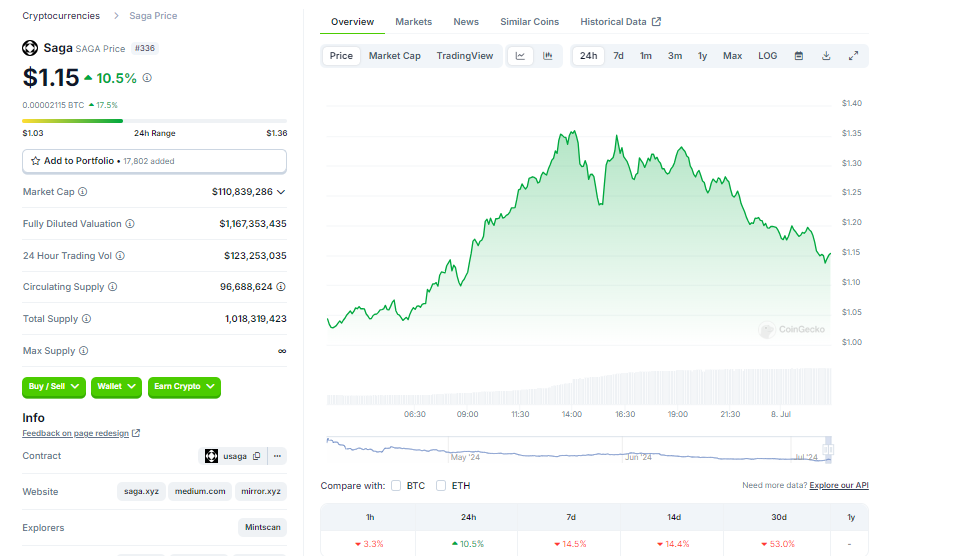The image size is (953, 556).
Task: Open the calendar date range picker
Action: (x=799, y=56)
